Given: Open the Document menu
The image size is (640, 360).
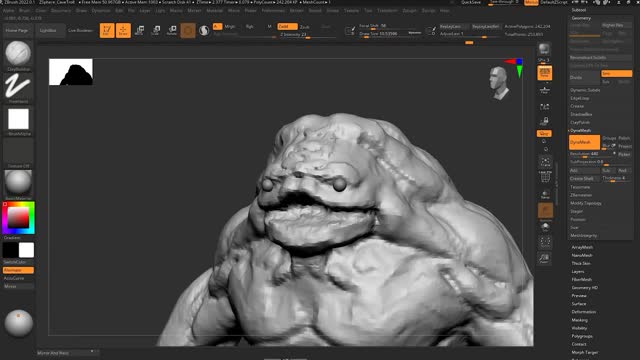Looking at the screenshot, I should (61, 11).
